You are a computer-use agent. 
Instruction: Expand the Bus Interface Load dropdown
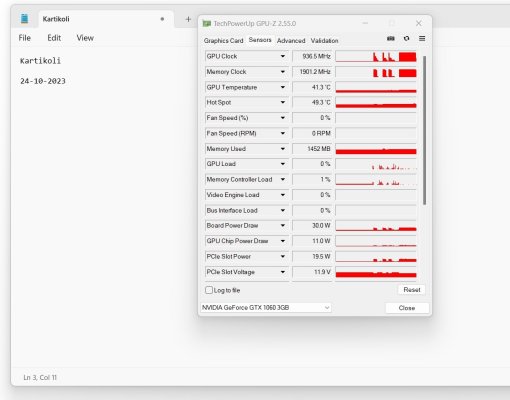pyautogui.click(x=283, y=210)
